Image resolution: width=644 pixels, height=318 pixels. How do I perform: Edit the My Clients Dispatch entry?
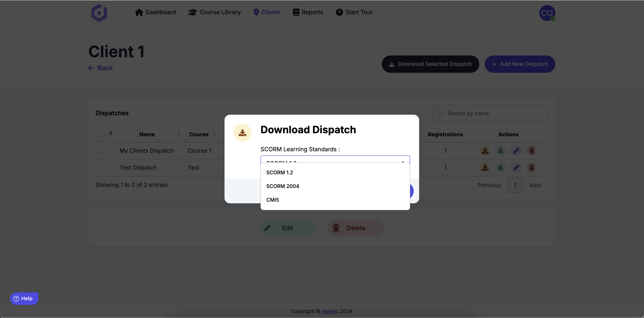pos(516,151)
